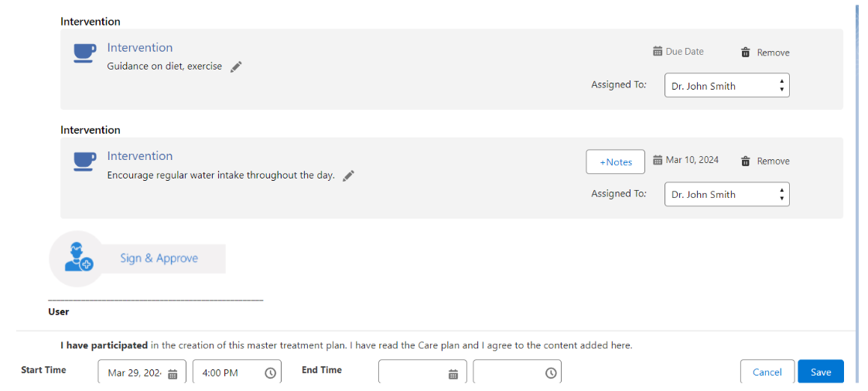Remove the water intake intervention

[746, 161]
